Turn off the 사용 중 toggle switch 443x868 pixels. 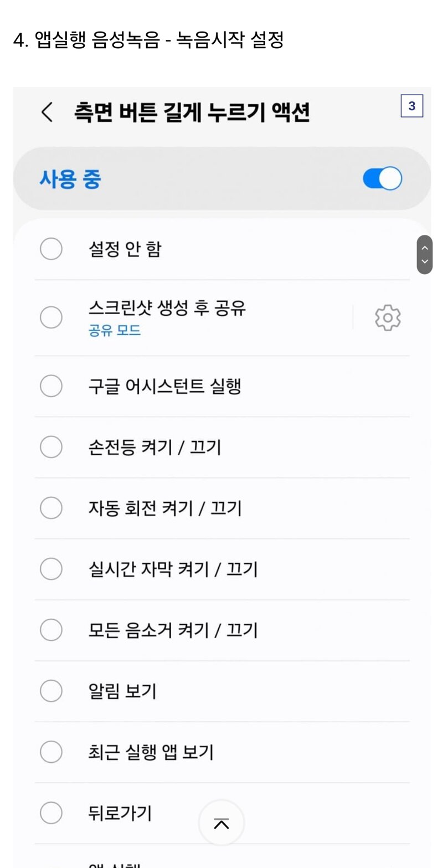pos(382,179)
